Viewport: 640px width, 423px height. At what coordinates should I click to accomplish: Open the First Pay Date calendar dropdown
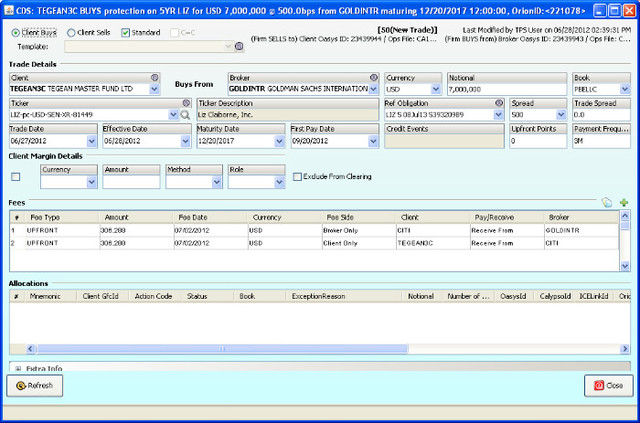[373, 141]
